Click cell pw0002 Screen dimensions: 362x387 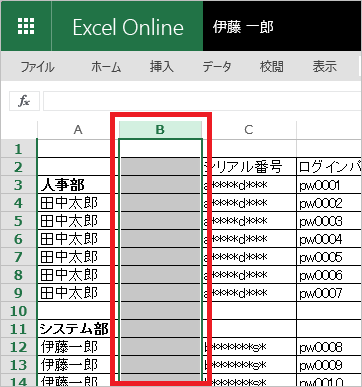coord(329,203)
